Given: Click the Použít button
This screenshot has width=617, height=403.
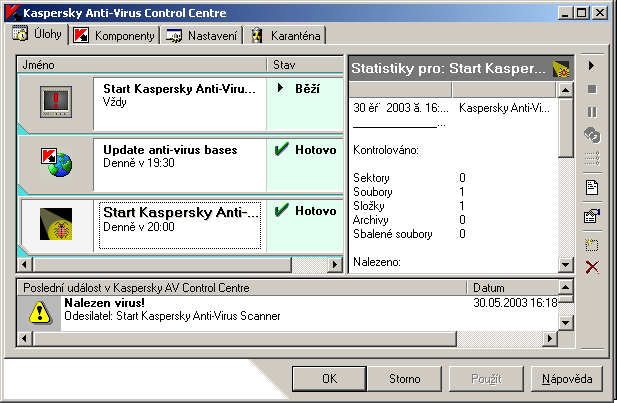Looking at the screenshot, I should (x=486, y=379).
